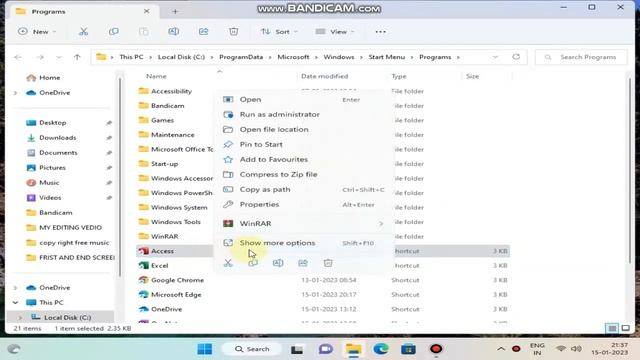Open the Sort dropdown
640x360 pixels.
click(279, 31)
